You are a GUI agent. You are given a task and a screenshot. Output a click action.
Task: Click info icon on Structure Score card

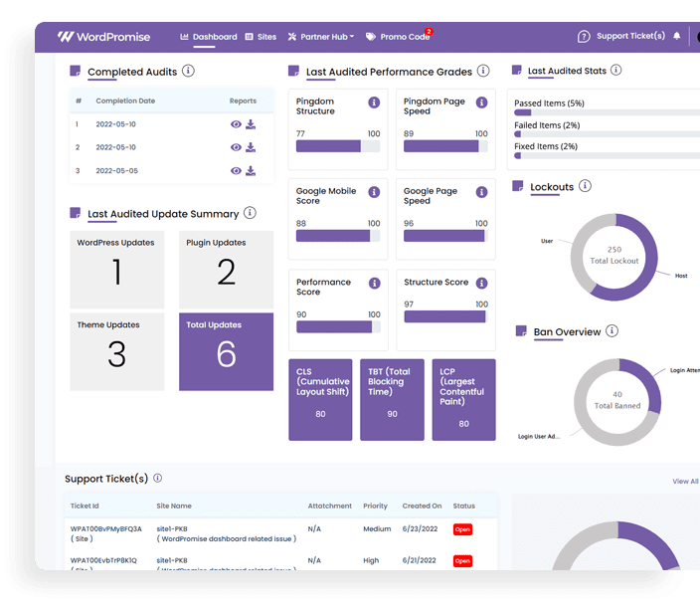pos(481,284)
